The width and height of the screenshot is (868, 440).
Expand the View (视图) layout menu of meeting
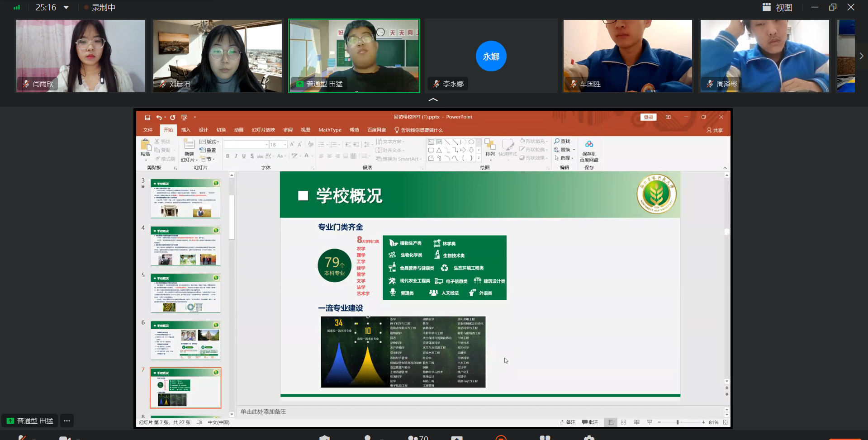point(778,7)
